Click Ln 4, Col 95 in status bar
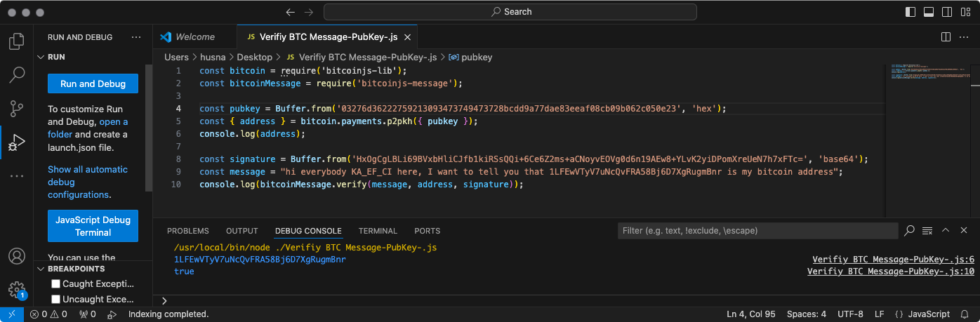Viewport: 980px width, 322px height. click(x=751, y=314)
